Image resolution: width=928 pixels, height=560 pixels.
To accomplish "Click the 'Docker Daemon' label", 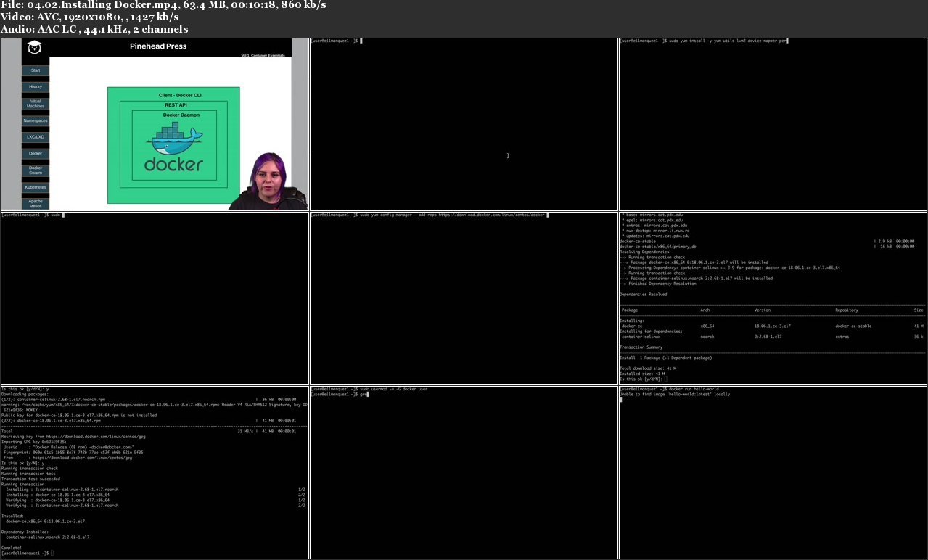I will pyautogui.click(x=181, y=115).
